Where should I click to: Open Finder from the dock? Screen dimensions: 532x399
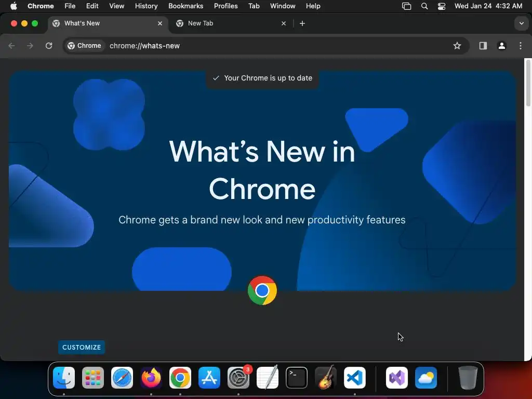click(64, 378)
